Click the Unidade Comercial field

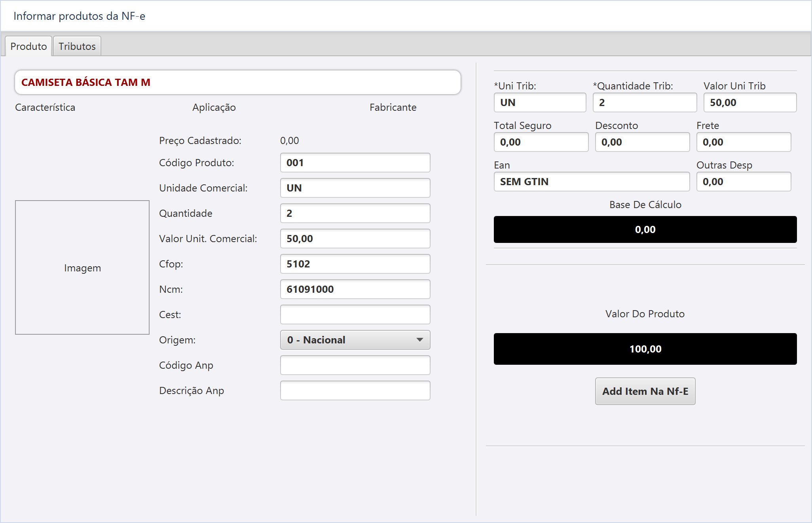coord(355,188)
